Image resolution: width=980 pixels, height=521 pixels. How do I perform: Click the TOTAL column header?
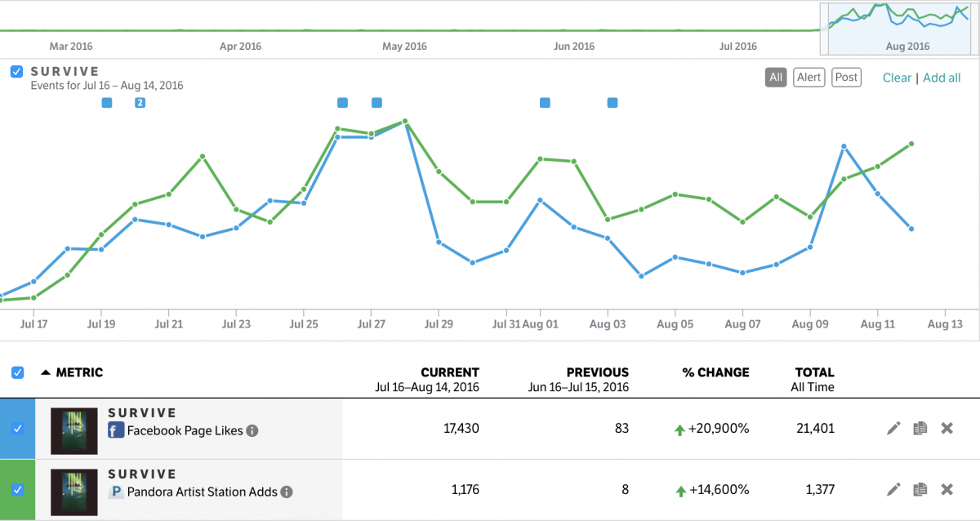point(814,372)
